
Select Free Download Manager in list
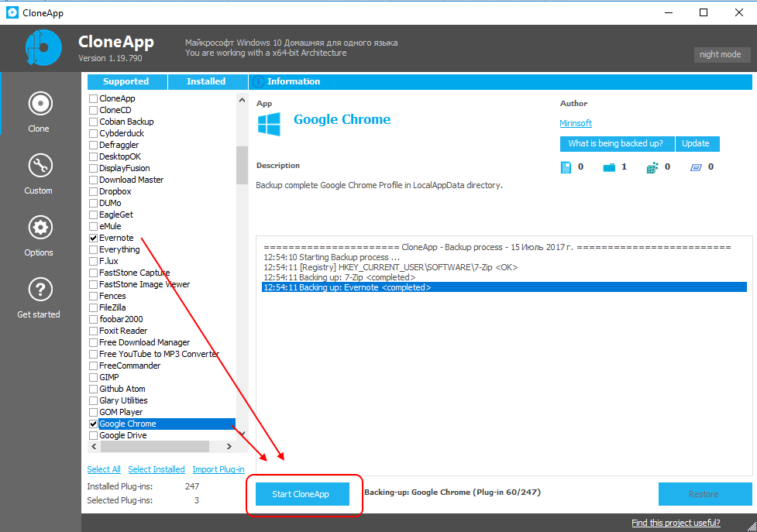click(144, 342)
